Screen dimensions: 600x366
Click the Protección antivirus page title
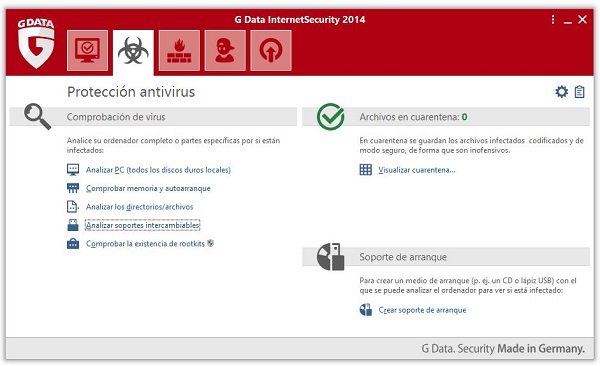[131, 92]
